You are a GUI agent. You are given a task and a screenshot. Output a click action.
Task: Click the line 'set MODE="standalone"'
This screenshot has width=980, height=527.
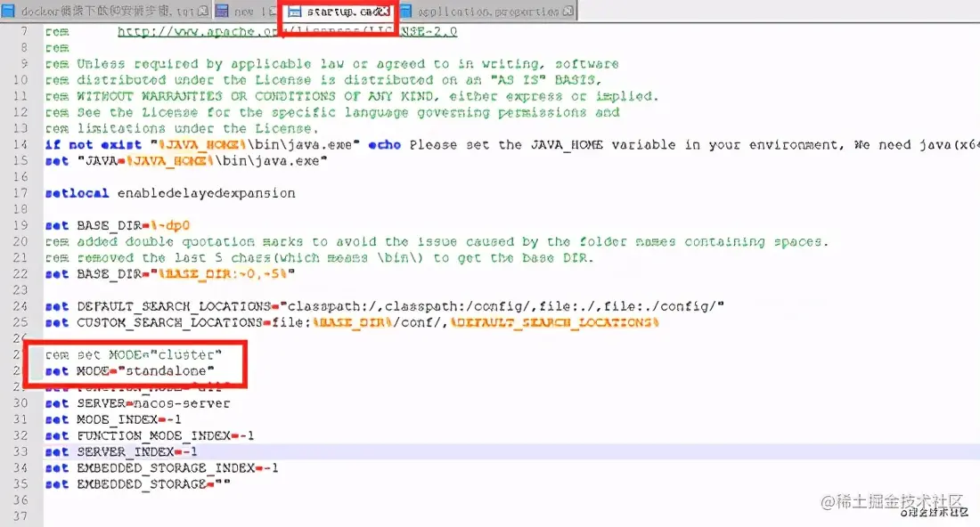click(129, 371)
